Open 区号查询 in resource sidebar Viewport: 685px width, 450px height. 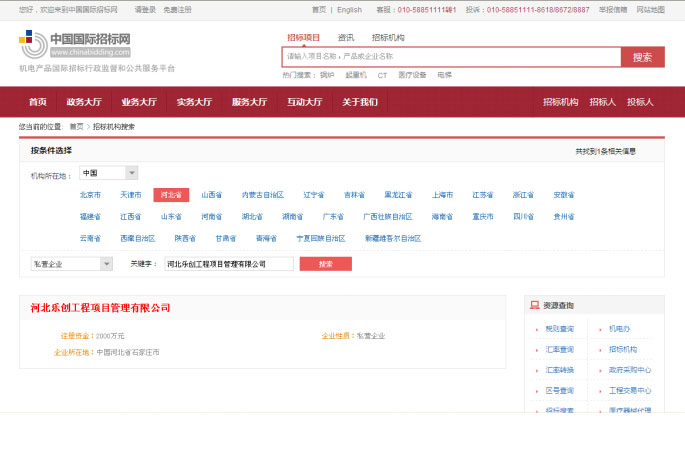coord(560,391)
